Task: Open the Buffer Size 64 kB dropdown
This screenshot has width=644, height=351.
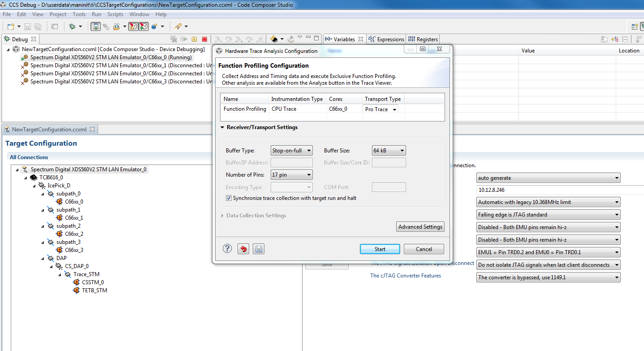Action: (389, 151)
